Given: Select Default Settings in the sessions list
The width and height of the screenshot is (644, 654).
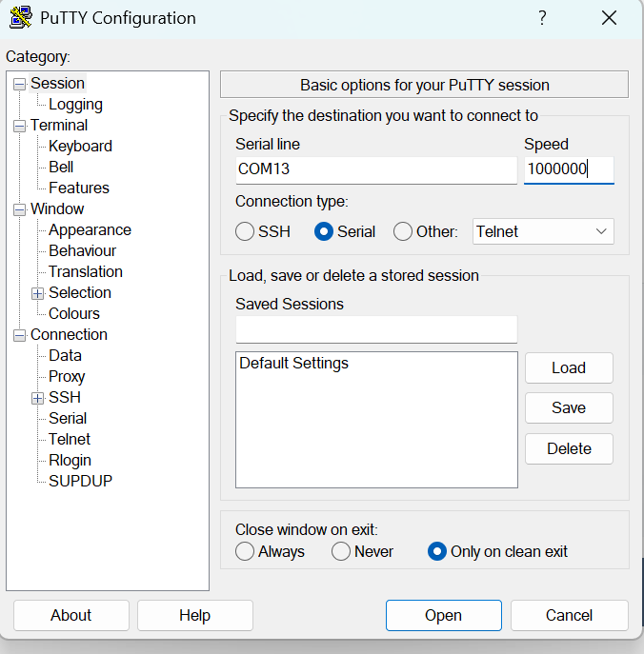Looking at the screenshot, I should pyautogui.click(x=294, y=363).
